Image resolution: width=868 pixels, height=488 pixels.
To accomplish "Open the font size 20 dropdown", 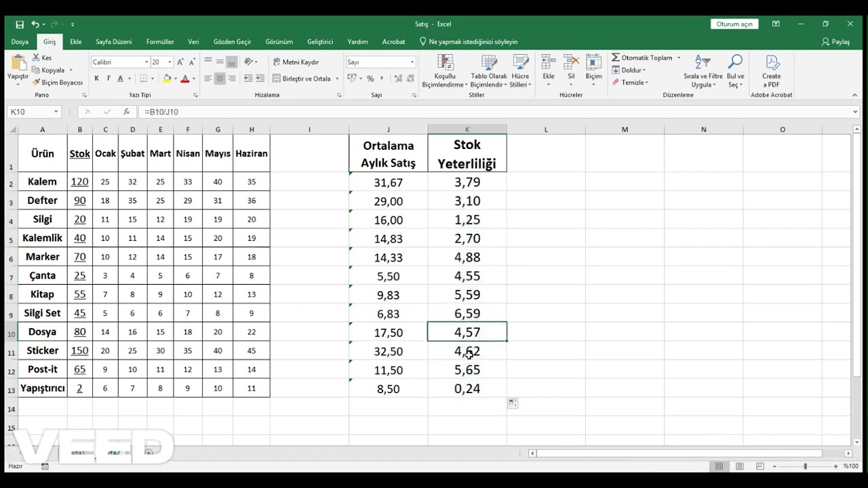I will click(x=170, y=62).
